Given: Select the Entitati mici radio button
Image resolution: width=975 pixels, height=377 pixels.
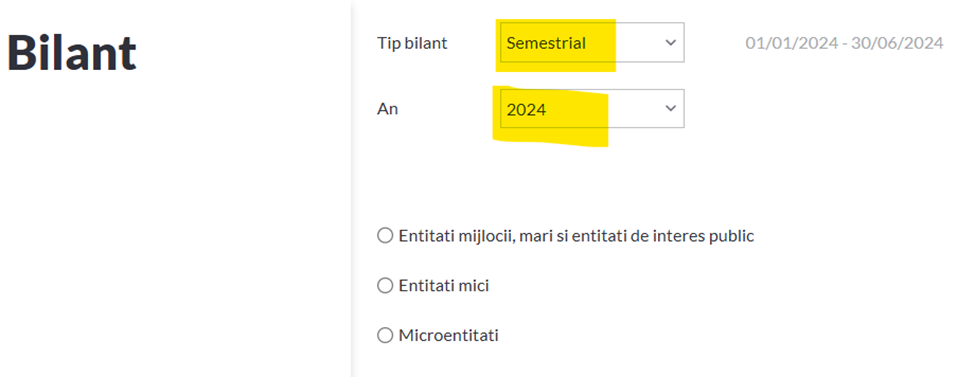Looking at the screenshot, I should [385, 286].
